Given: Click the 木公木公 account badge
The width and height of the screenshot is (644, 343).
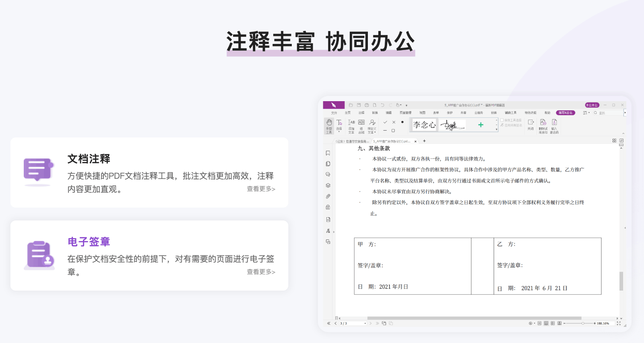Looking at the screenshot, I should pyautogui.click(x=592, y=105).
